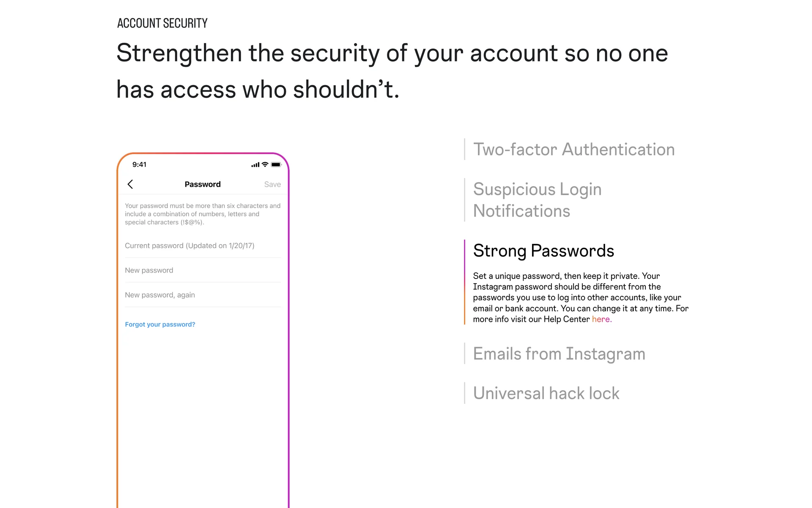Viewport: 812px width, 508px height.
Task: Click the ACCOUNT SECURITY label
Action: [x=162, y=23]
